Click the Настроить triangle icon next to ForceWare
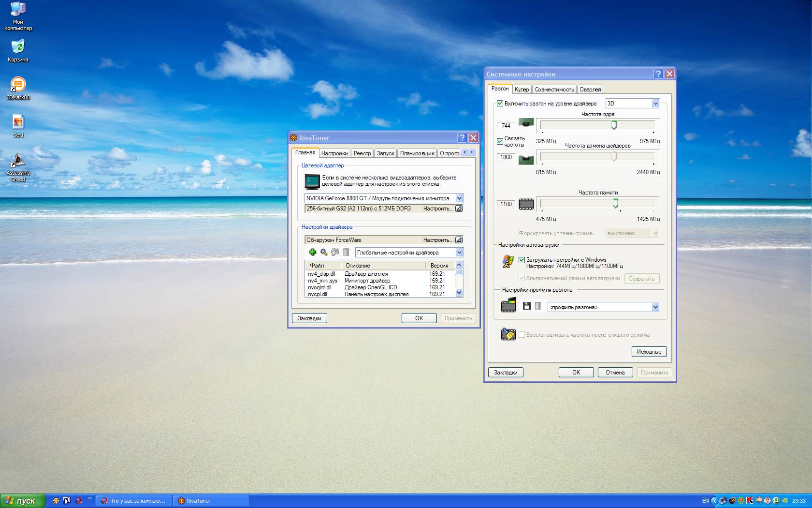 pyautogui.click(x=459, y=240)
